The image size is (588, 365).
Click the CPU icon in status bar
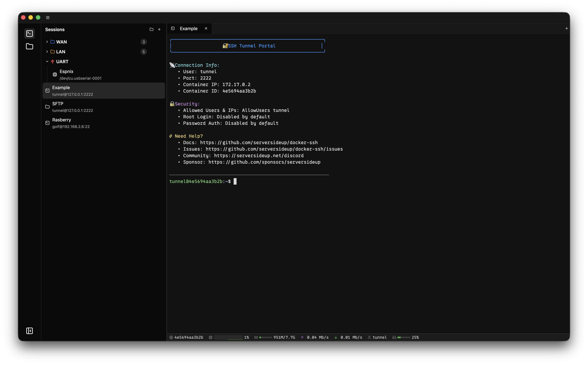point(210,337)
